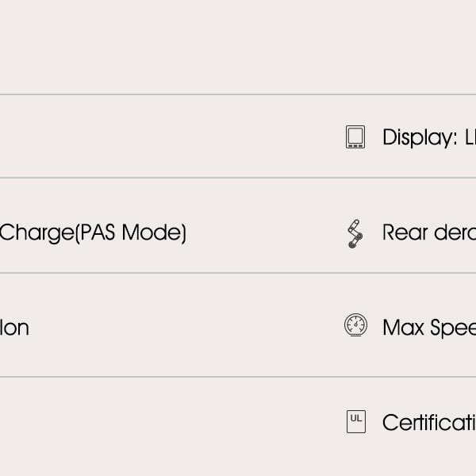Click the rear derailleur chain icon
Image resolution: width=476 pixels, height=476 pixels.
coord(355,233)
